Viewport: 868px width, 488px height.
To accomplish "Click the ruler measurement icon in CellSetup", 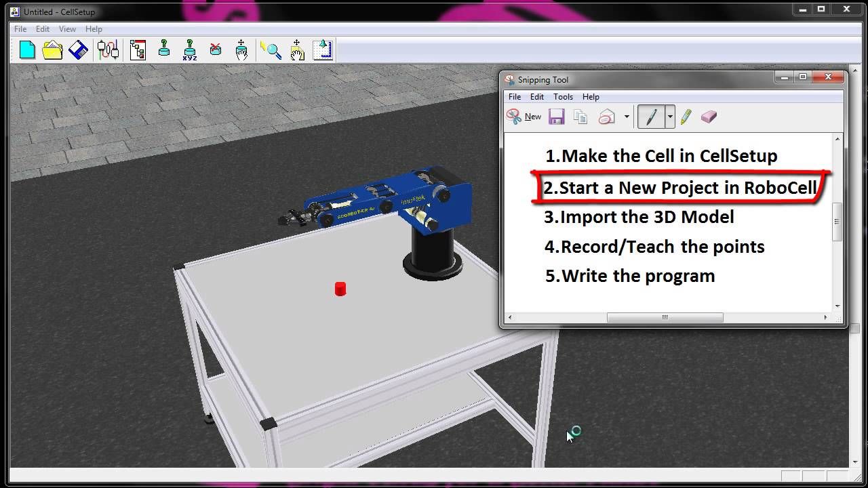I will (323, 49).
